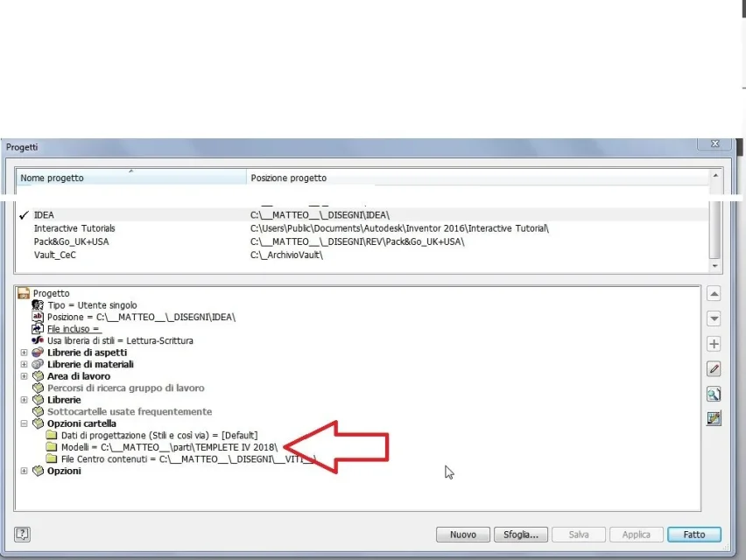
Task: Click the Tipo user type icon
Action: click(38, 304)
